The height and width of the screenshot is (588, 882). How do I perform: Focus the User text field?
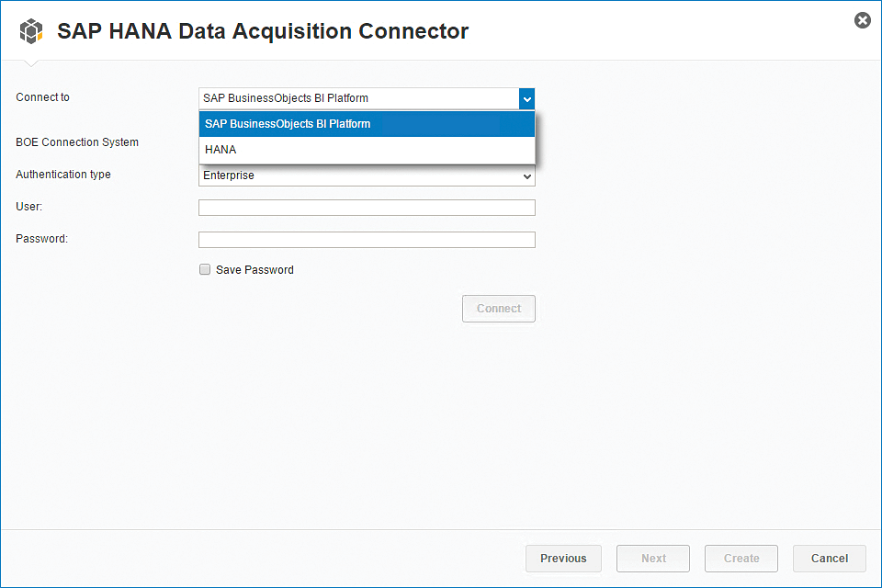click(367, 208)
